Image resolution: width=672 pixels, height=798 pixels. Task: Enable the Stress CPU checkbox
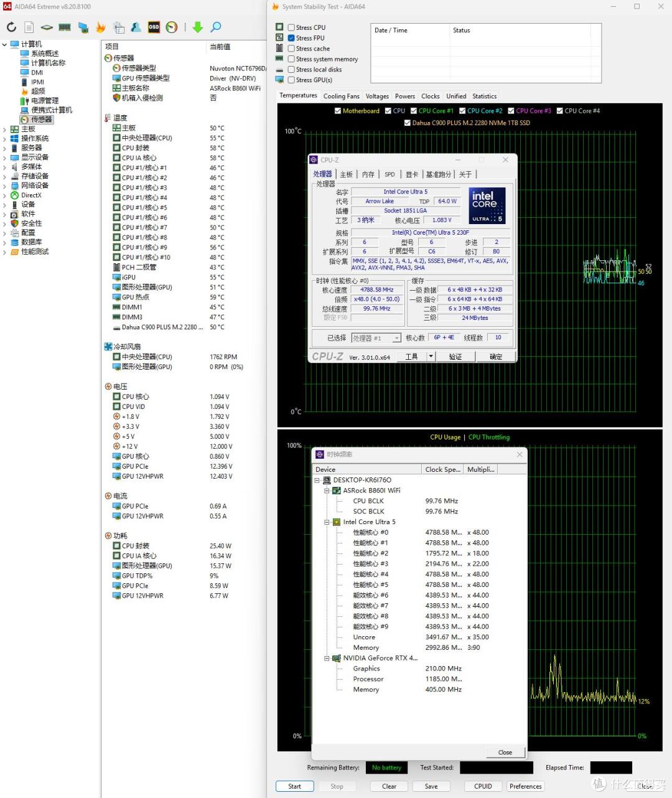point(291,27)
